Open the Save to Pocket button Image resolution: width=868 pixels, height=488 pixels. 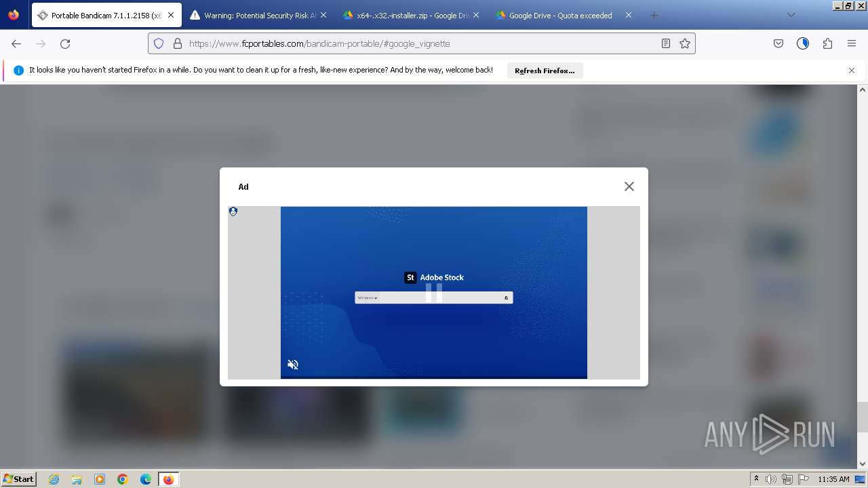click(778, 43)
